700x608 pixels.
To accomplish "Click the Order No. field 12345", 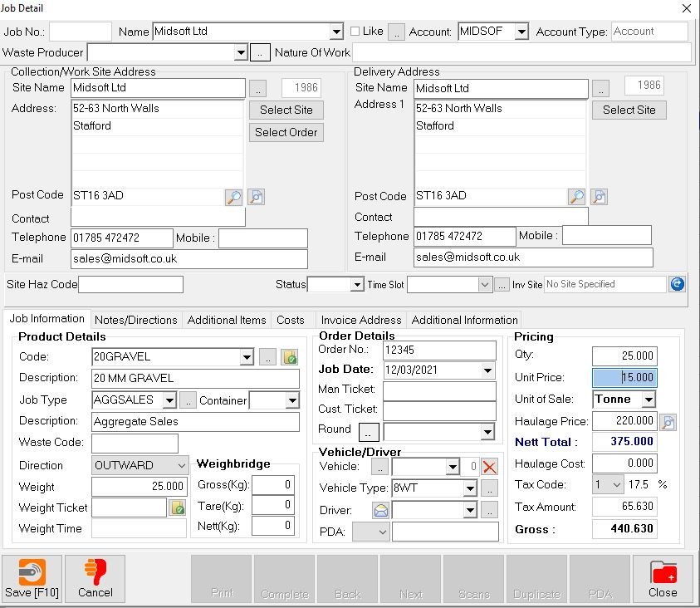I will [439, 350].
